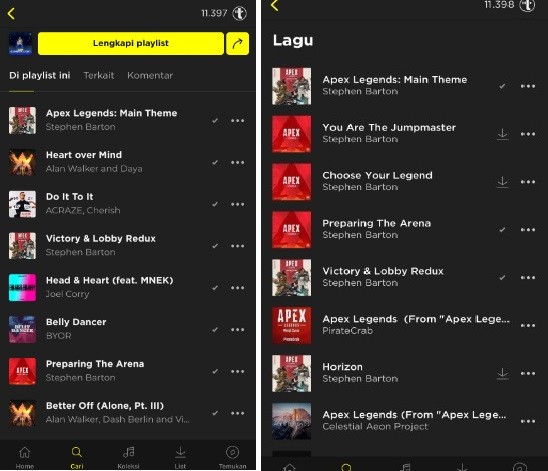This screenshot has width=548, height=471.
Task: Download the Horizon track
Action: coord(503,374)
